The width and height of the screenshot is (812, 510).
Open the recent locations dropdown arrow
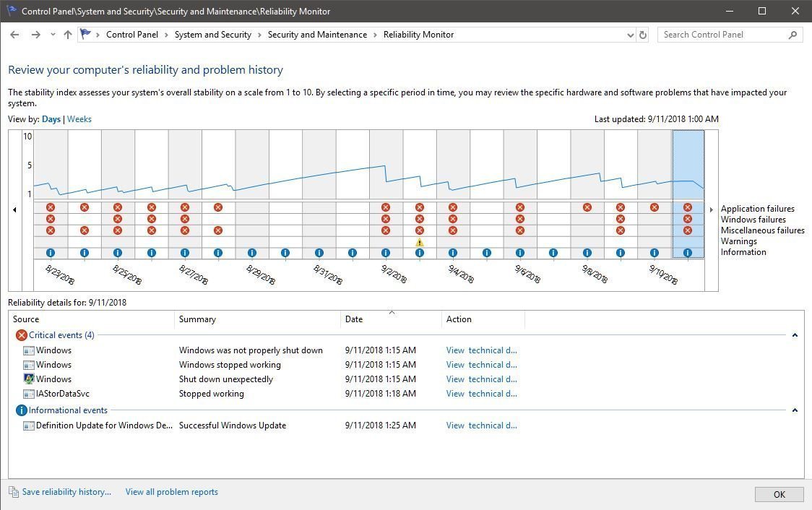coord(53,35)
